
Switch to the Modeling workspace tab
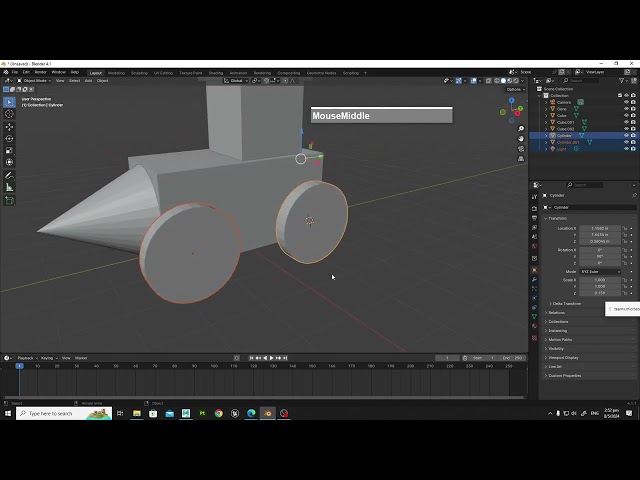click(x=116, y=73)
